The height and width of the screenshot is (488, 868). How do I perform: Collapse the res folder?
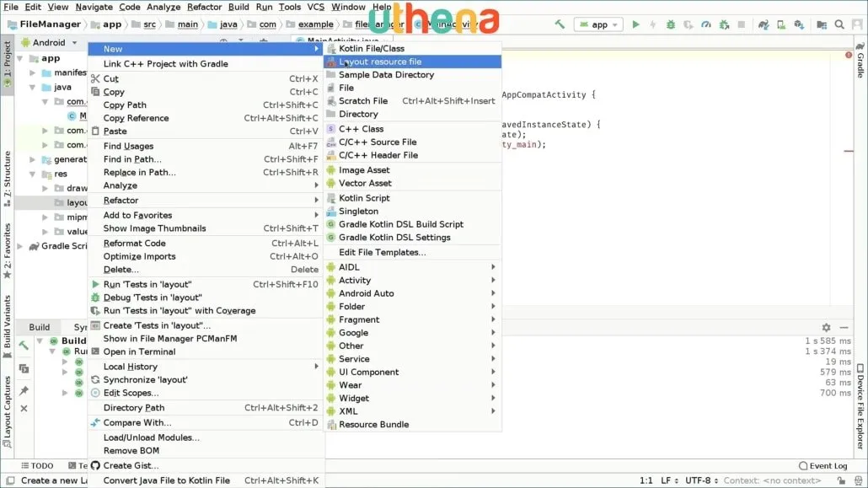pos(33,174)
